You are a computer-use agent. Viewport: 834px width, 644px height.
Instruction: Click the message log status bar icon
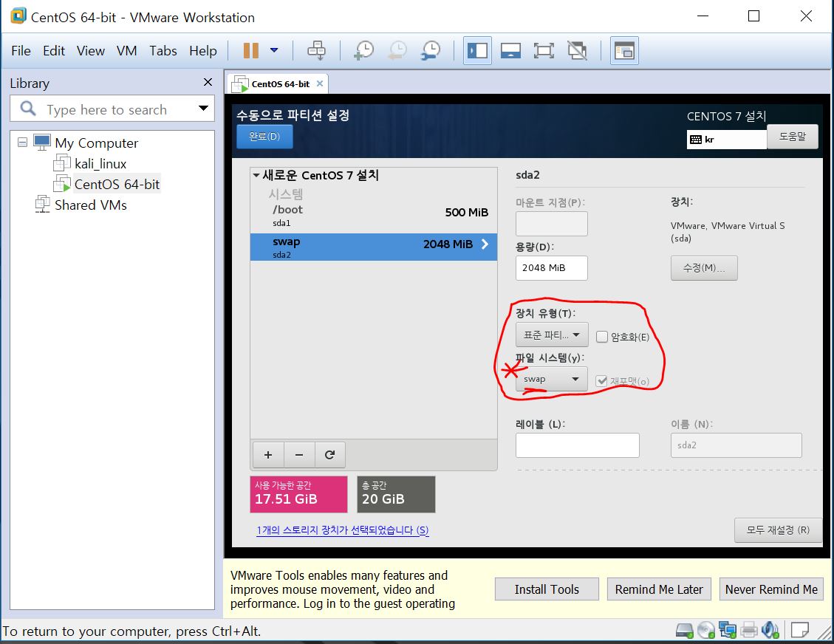tap(799, 630)
